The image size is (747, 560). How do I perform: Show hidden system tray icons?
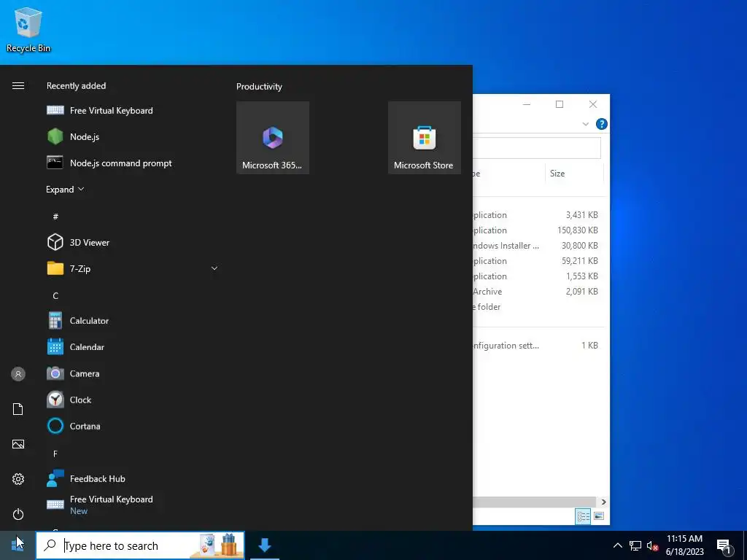[617, 545]
